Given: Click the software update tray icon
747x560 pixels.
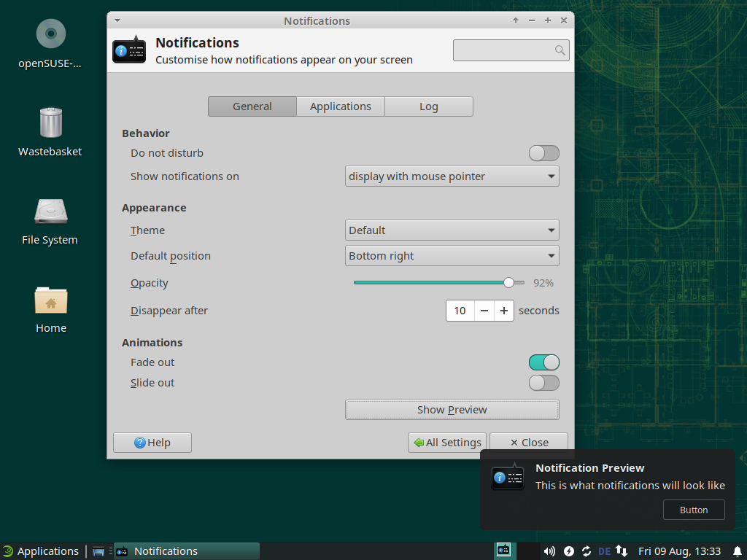Looking at the screenshot, I should (587, 551).
